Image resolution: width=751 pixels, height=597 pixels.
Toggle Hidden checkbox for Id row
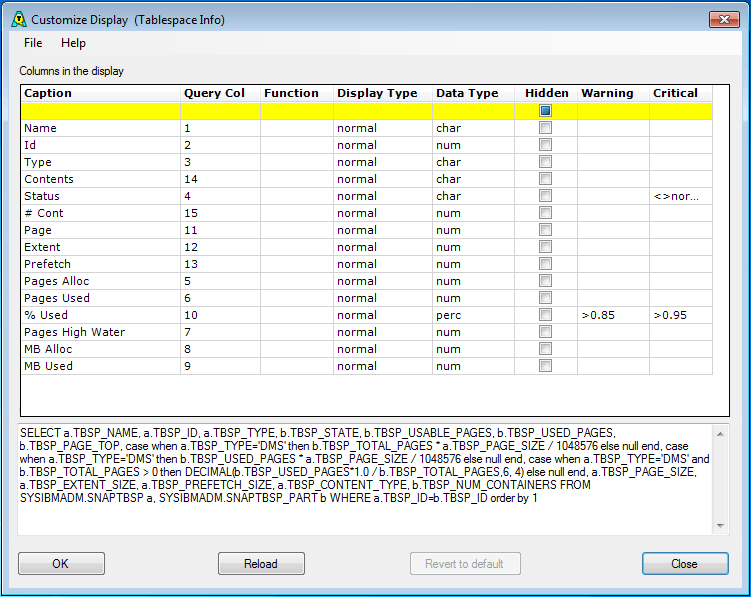(x=545, y=145)
